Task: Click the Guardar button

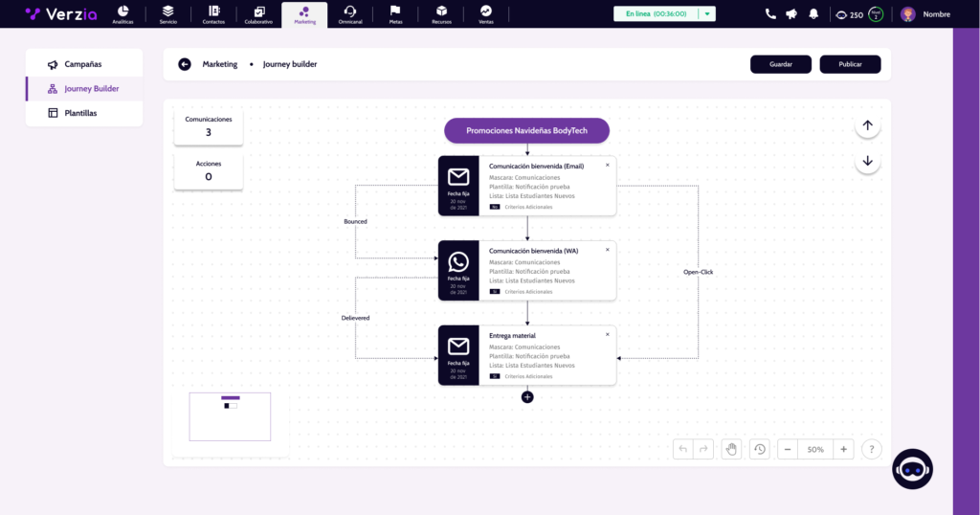Action: pos(781,64)
